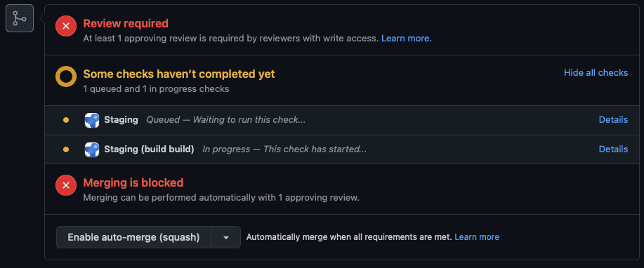The width and height of the screenshot is (644, 268).
Task: Click the red X icon beside Merging is blocked
Action: click(x=66, y=185)
